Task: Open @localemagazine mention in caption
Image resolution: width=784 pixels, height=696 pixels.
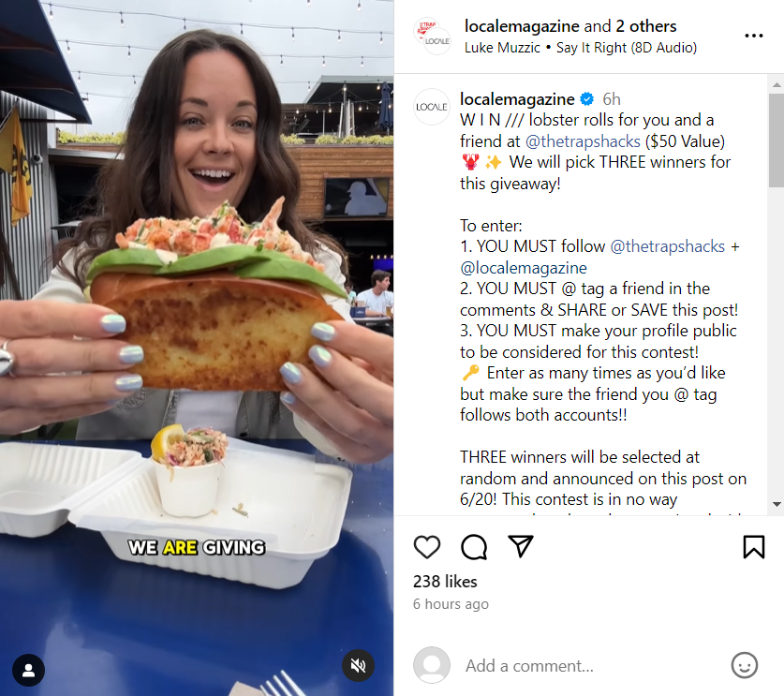Action: [524, 268]
